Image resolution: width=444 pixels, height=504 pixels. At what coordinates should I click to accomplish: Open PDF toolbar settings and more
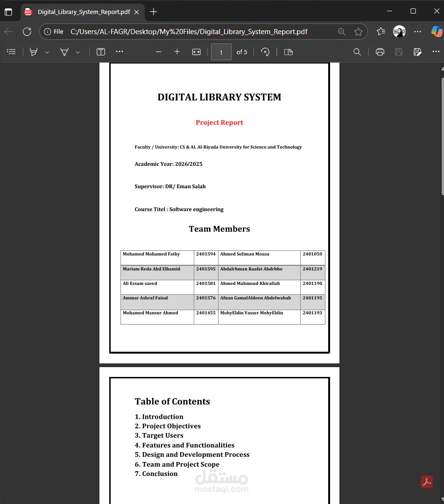click(x=436, y=51)
